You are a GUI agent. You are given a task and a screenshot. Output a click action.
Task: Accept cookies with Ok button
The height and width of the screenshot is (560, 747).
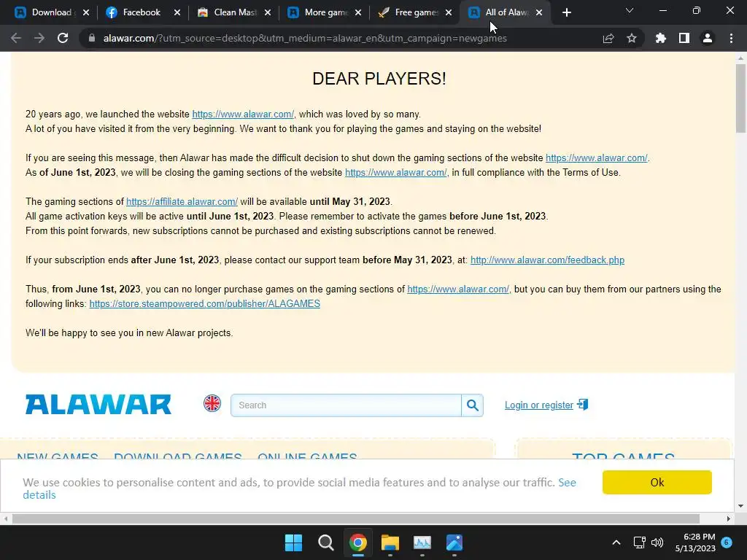[657, 483]
